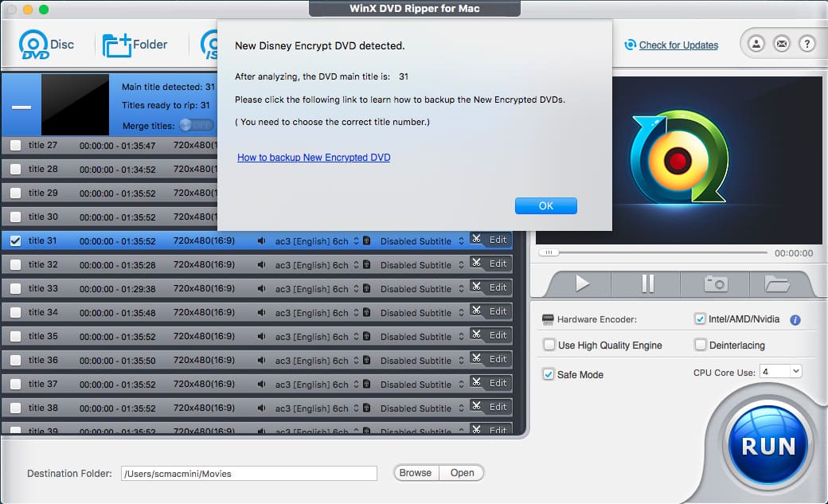Edit title 35
This screenshot has height=504, width=828.
tap(498, 335)
